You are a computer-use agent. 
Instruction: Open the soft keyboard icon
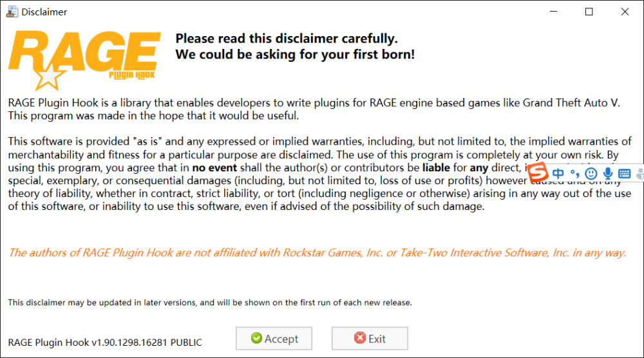[624, 173]
